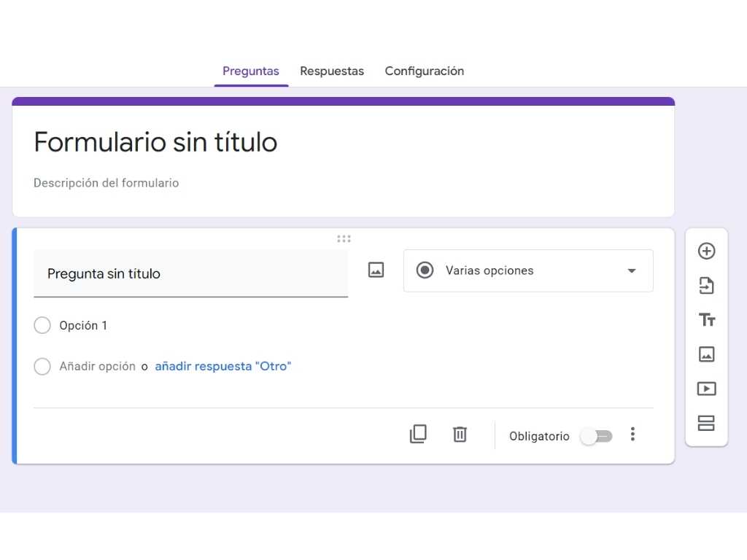
Task: Delete the question with the trash icon
Action: click(x=460, y=433)
